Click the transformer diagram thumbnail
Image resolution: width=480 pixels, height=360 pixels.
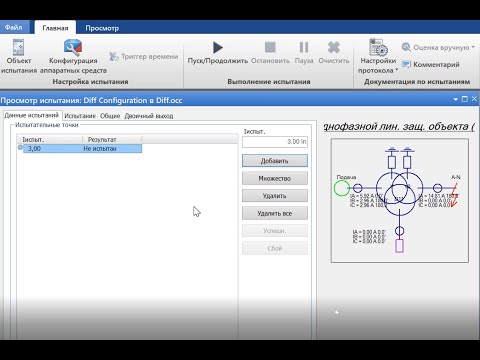[x=400, y=201]
